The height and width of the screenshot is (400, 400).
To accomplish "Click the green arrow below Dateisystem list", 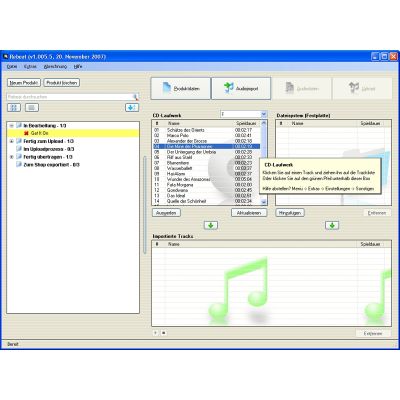I will 332,225.
